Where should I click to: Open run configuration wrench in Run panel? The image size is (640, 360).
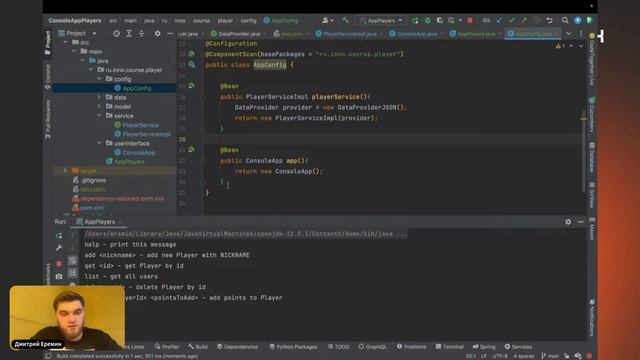click(x=59, y=247)
